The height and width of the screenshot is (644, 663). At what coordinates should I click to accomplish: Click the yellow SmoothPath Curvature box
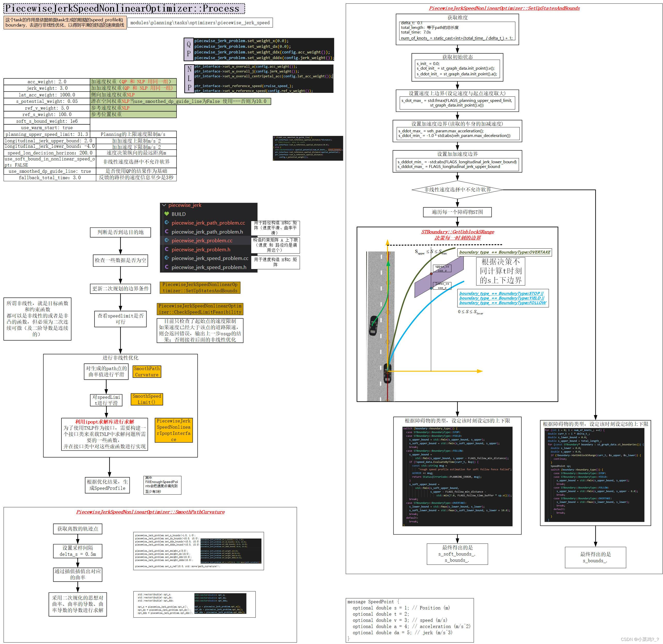(x=147, y=371)
